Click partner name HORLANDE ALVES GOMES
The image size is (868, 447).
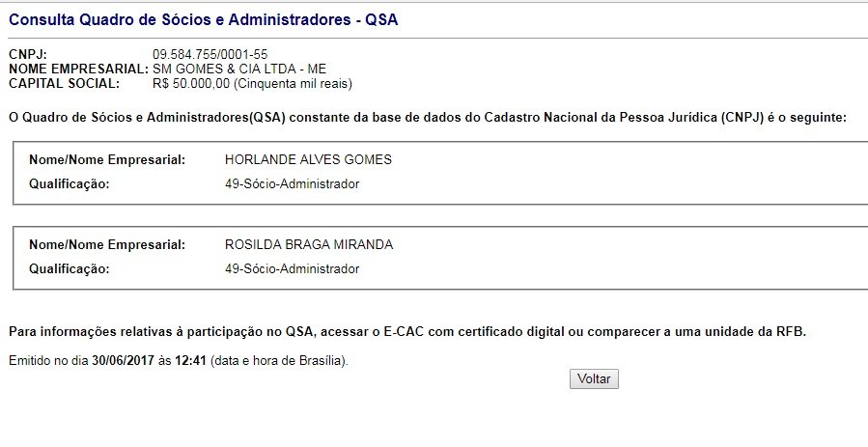point(307,160)
